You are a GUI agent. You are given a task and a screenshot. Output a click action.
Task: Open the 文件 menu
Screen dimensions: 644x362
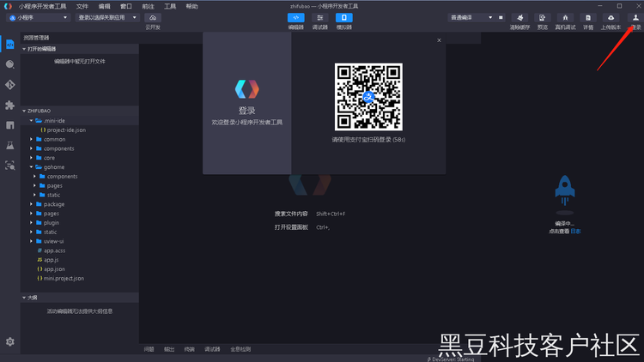tap(82, 6)
